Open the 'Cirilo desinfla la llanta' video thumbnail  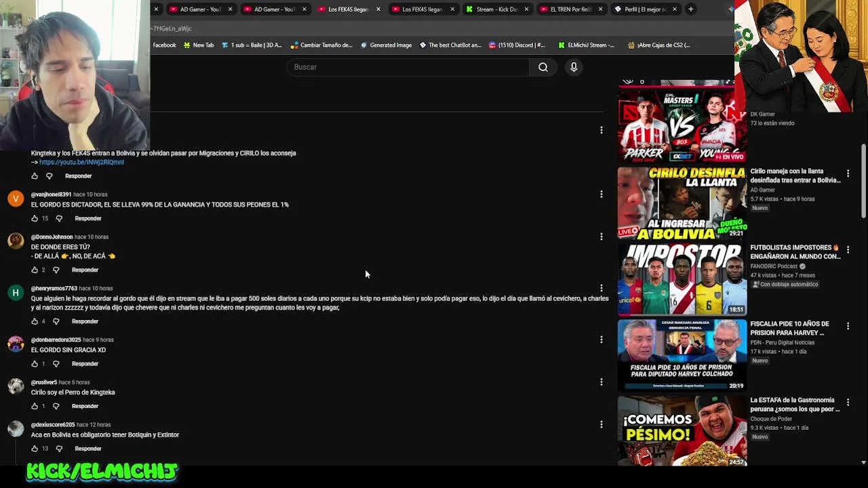point(681,202)
